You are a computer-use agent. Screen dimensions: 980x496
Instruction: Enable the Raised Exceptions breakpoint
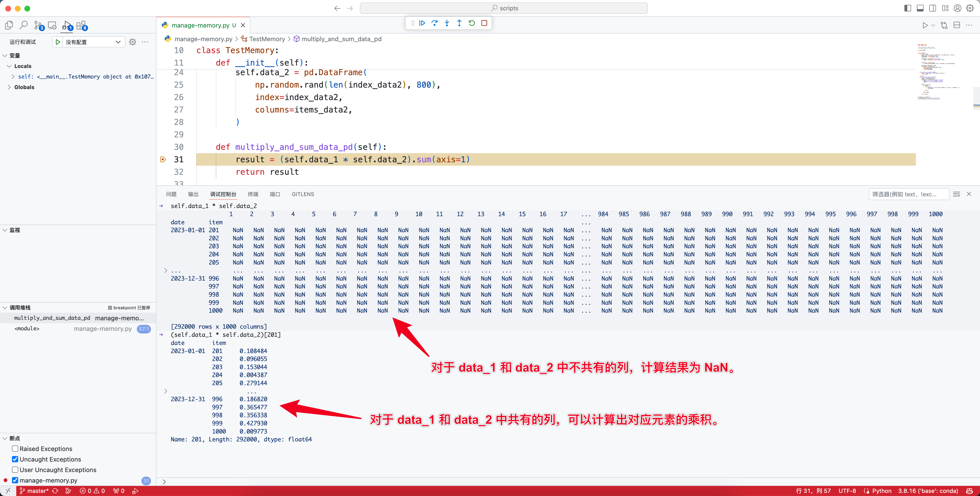click(x=15, y=449)
